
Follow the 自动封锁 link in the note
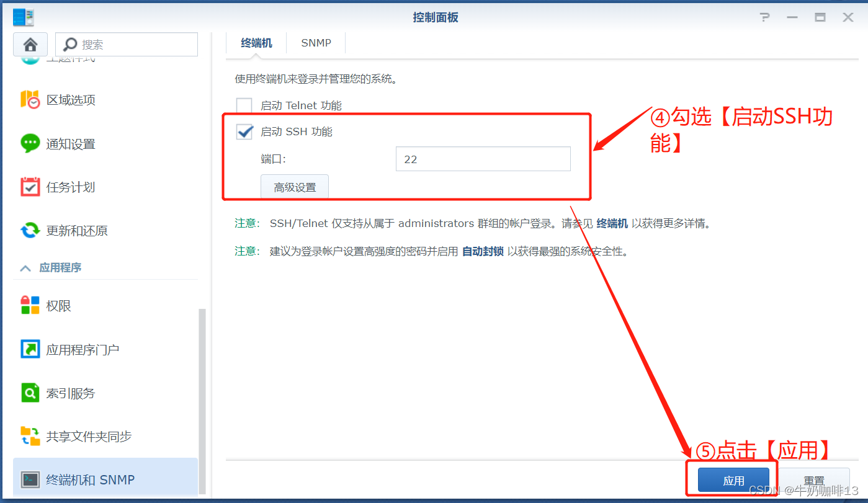pyautogui.click(x=483, y=251)
